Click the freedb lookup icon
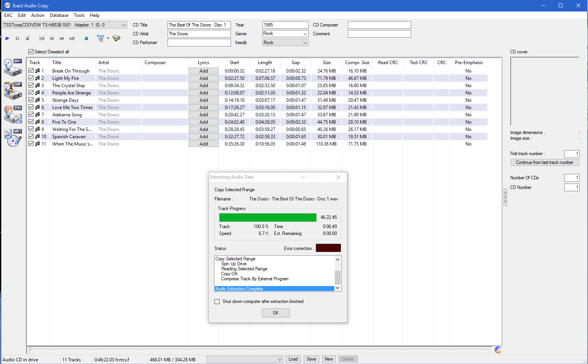Image resolution: width=588 pixels, height=364 pixels. click(101, 38)
